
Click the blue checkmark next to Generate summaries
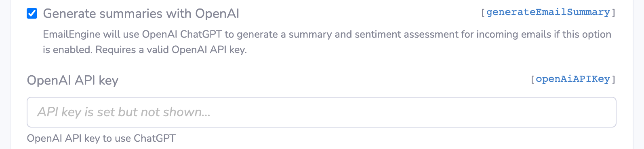point(32,13)
